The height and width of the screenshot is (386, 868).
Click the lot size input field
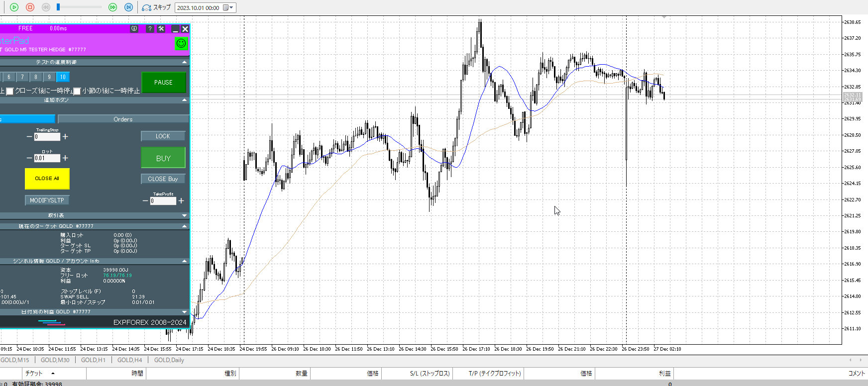coord(47,158)
